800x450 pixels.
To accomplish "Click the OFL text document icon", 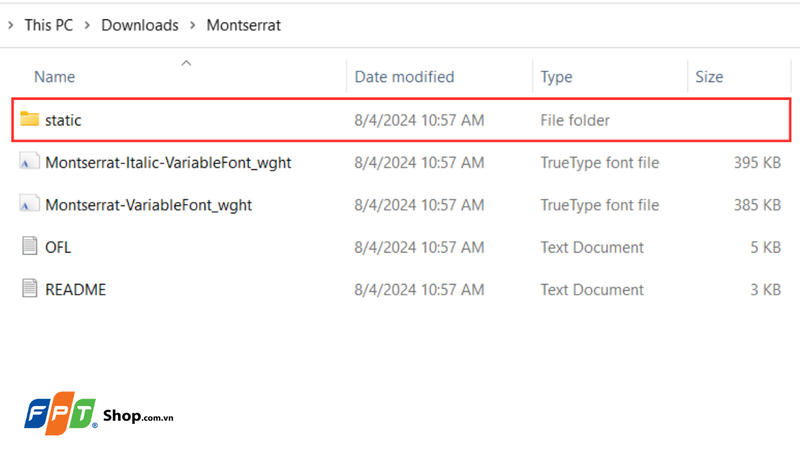I will pyautogui.click(x=29, y=247).
